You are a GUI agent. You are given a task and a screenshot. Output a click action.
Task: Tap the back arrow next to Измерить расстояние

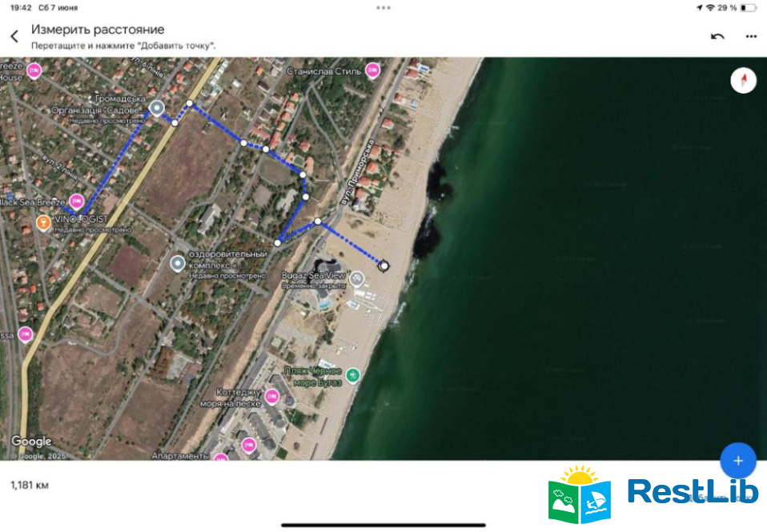tap(14, 37)
